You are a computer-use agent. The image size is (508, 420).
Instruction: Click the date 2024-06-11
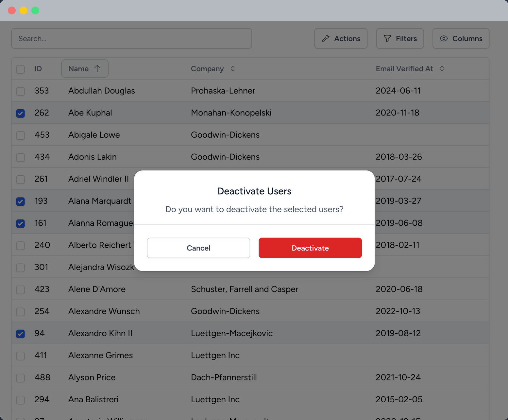pos(398,91)
